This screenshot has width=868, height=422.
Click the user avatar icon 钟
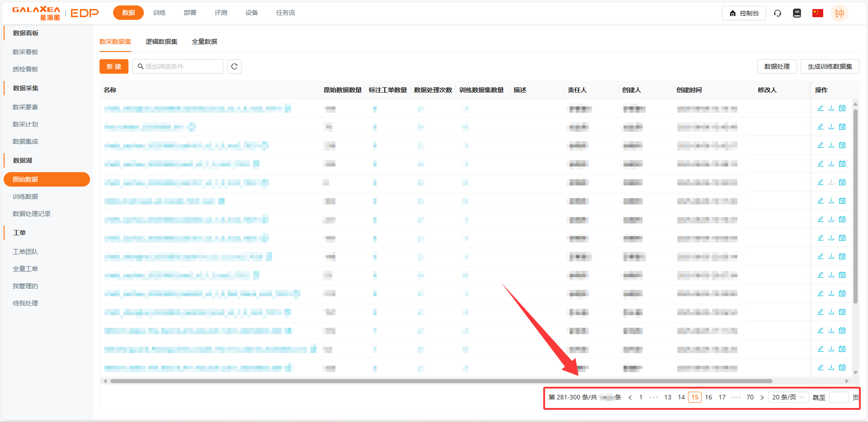839,13
